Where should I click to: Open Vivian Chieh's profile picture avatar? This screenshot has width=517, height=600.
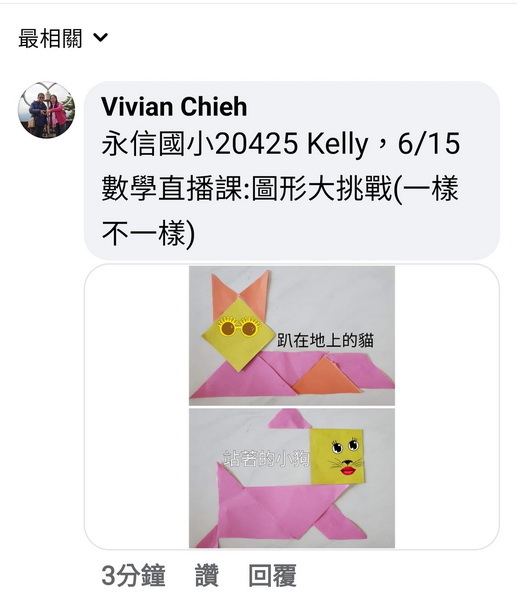click(46, 110)
